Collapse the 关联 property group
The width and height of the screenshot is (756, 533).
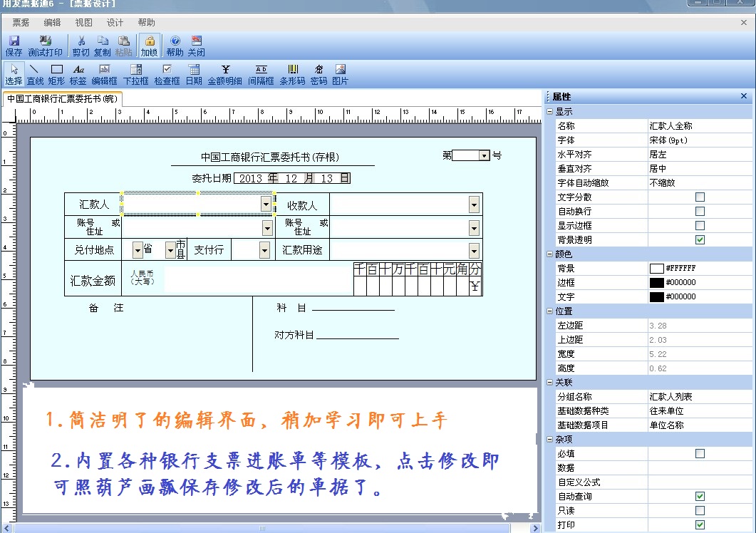(549, 382)
